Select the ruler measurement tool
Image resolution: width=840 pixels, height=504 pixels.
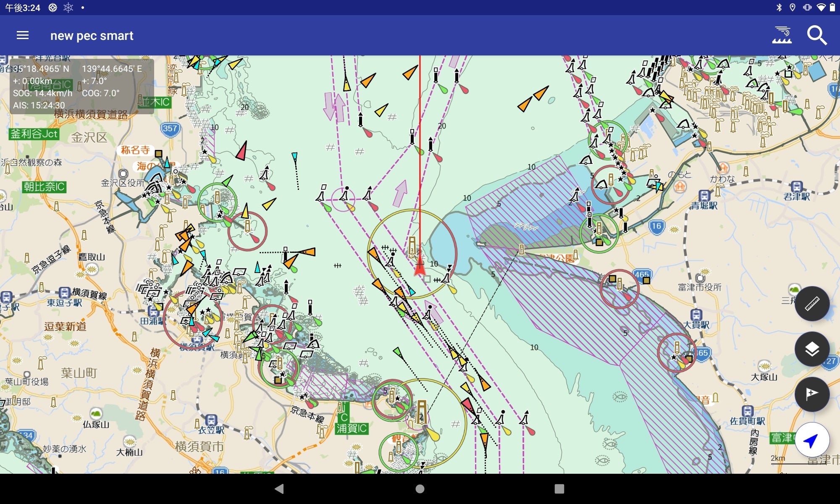click(x=811, y=304)
